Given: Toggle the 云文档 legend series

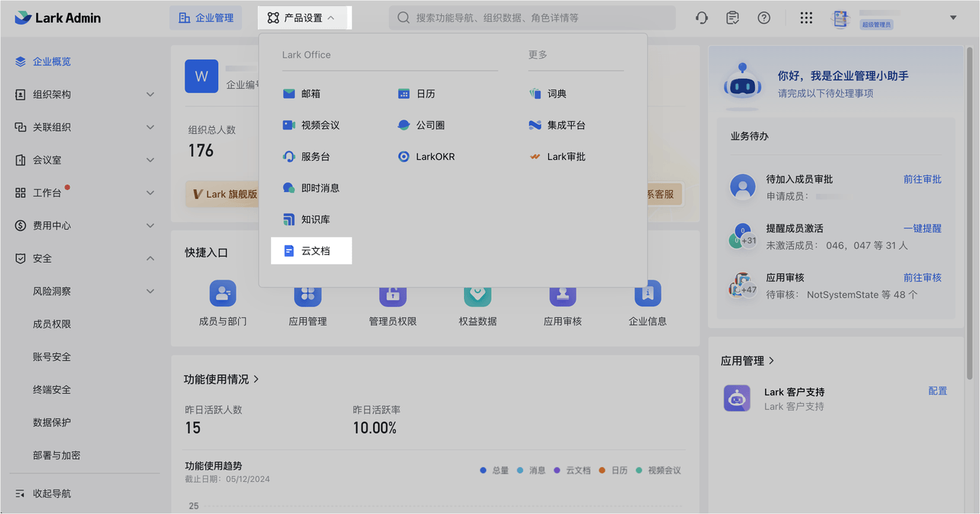Looking at the screenshot, I should pos(573,470).
